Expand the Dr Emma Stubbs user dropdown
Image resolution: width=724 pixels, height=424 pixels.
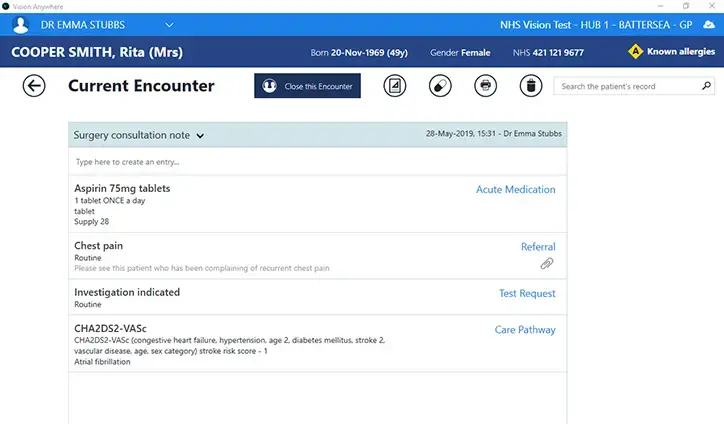169,25
